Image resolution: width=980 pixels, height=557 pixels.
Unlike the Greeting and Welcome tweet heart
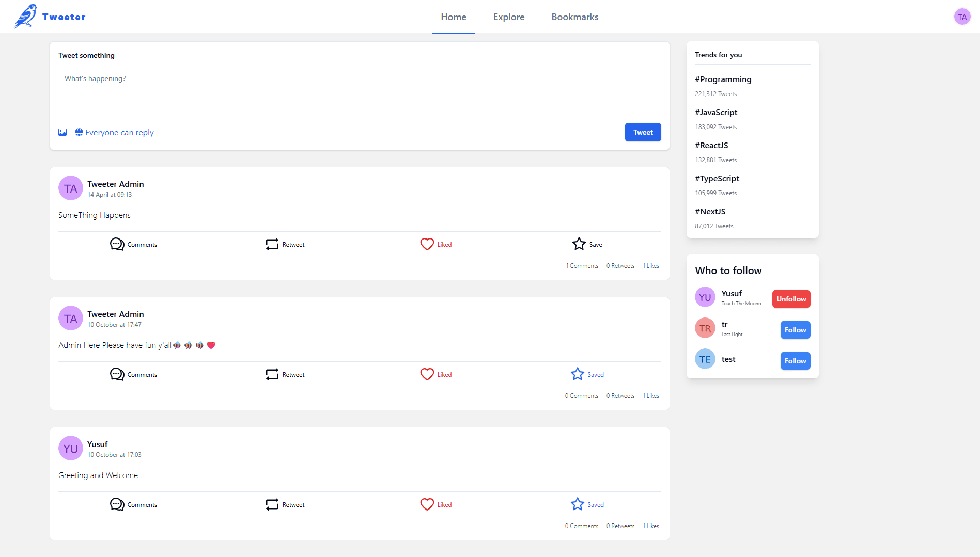[436, 504]
